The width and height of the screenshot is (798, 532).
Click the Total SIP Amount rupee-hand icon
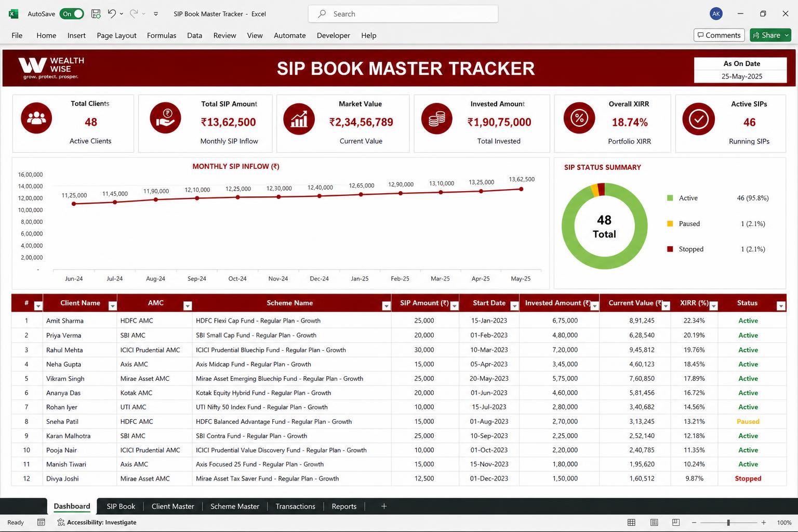[165, 118]
